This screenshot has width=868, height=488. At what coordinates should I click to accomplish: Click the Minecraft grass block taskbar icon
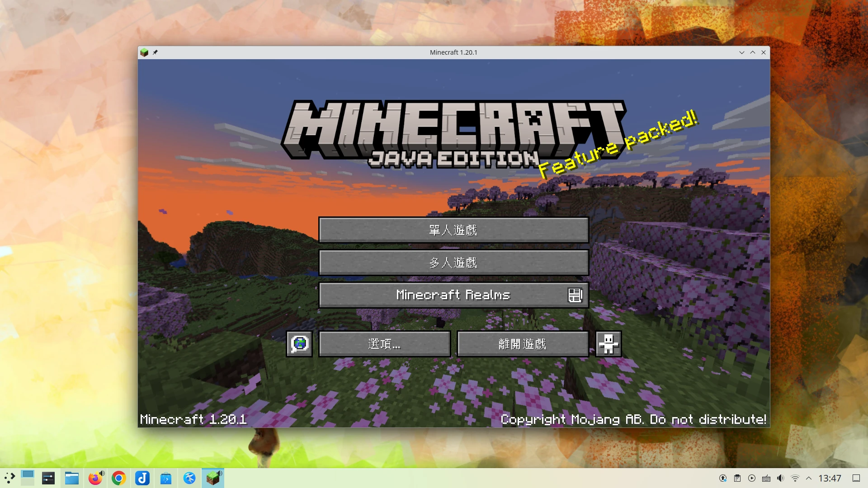[213, 478]
